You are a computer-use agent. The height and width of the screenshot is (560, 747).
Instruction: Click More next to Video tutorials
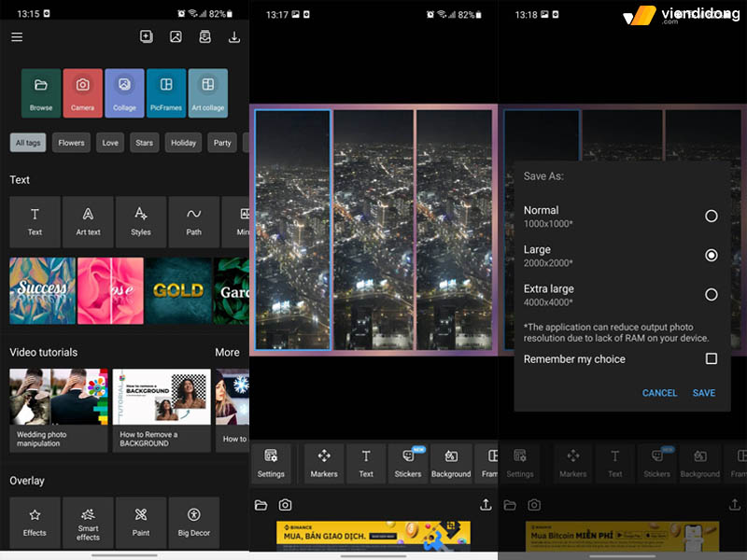pos(227,353)
